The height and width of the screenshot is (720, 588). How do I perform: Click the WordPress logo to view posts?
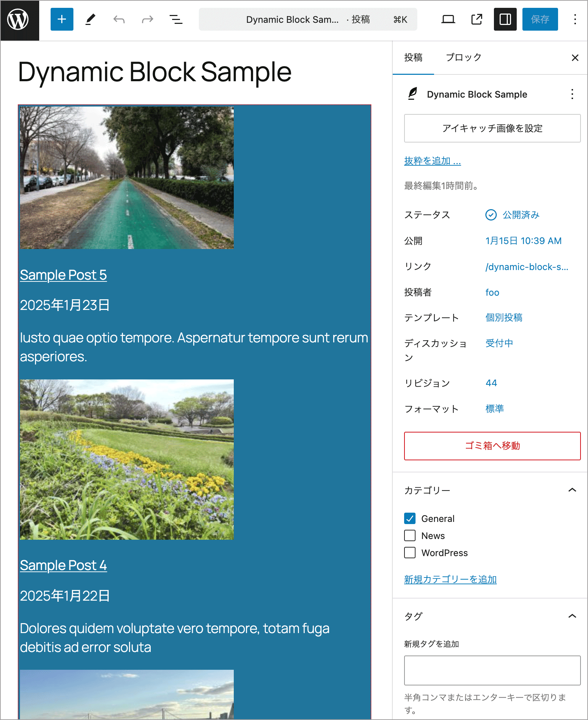coord(20,20)
